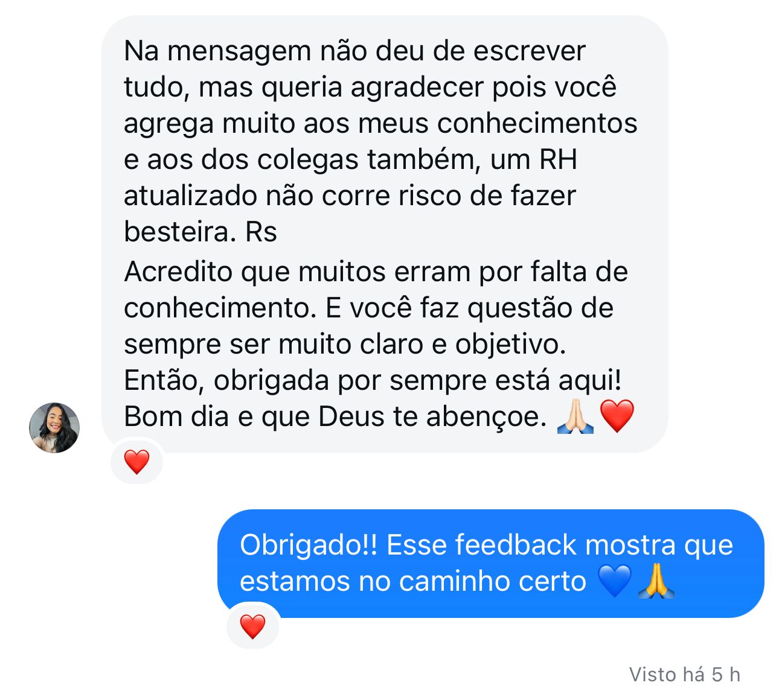The height and width of the screenshot is (700, 779).
Task: Tap 'estamos no caminho certo' text in the reply
Action: point(413,581)
